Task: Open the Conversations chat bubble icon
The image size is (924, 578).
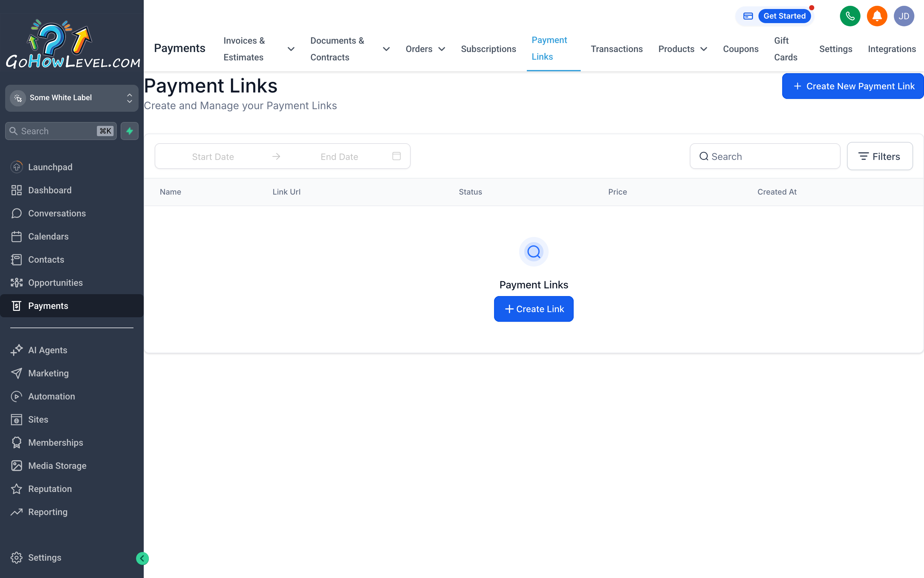Action: [16, 213]
